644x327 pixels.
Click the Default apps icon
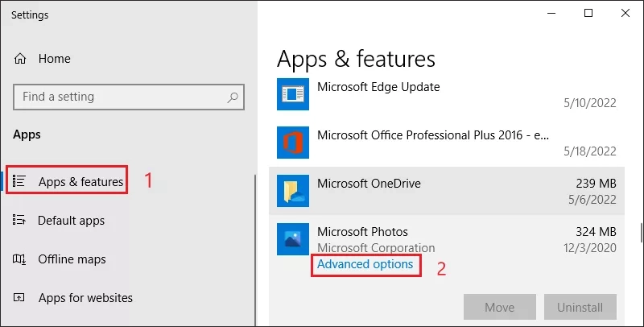tap(19, 220)
